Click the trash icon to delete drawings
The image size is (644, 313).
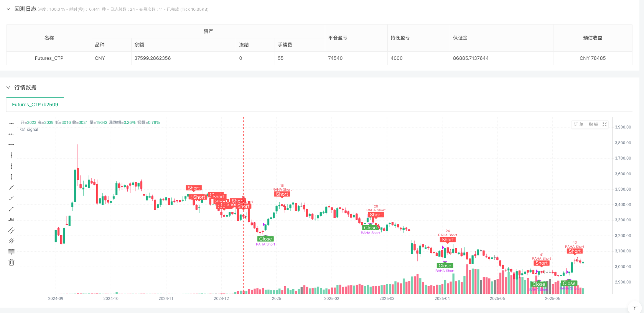12,262
